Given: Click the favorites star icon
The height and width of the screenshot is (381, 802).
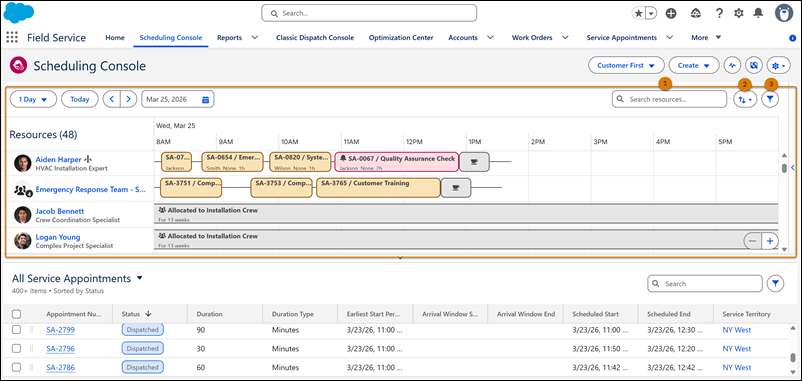Looking at the screenshot, I should pyautogui.click(x=639, y=14).
